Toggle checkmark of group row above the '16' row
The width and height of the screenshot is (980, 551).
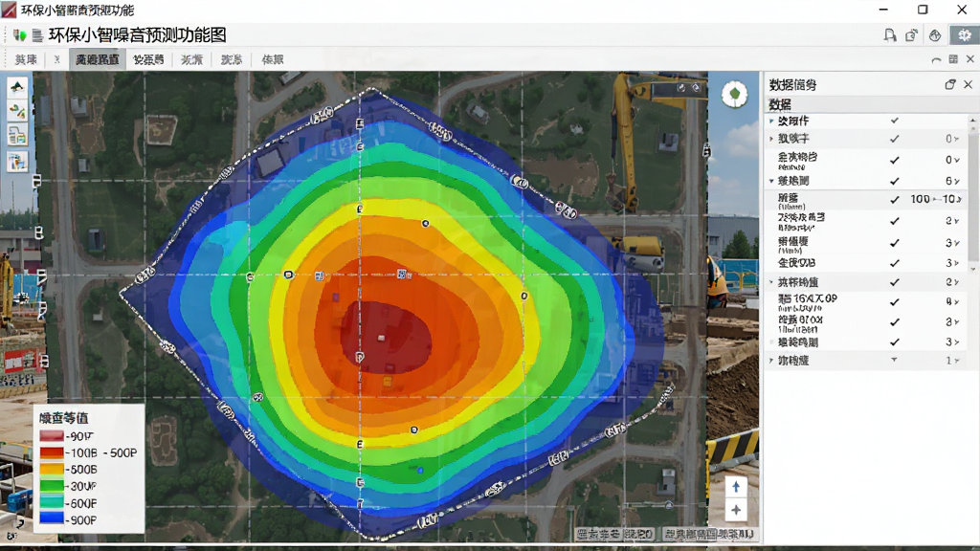click(895, 282)
